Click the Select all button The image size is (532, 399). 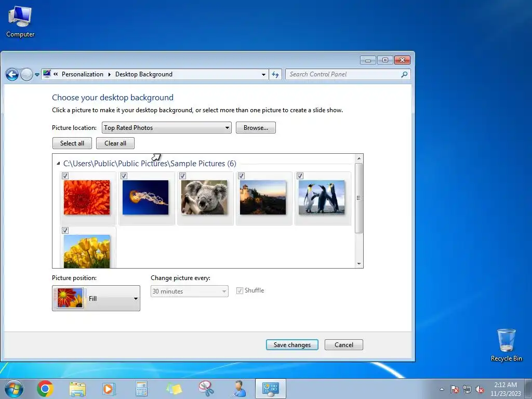72,143
